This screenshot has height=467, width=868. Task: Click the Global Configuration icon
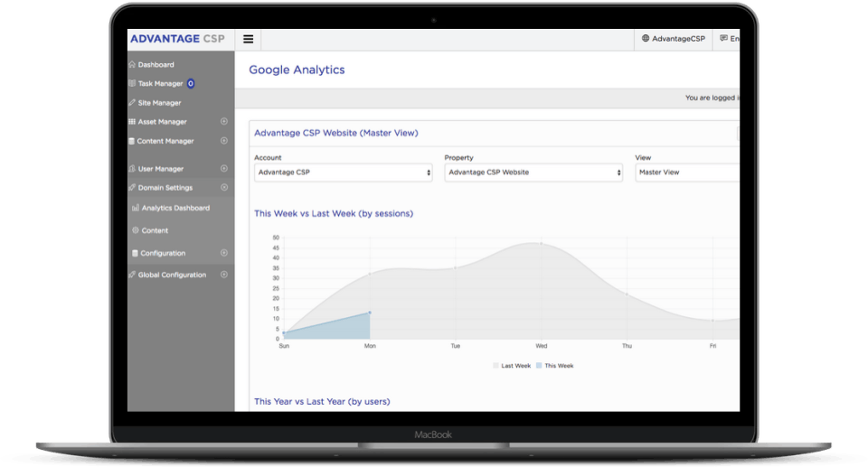click(x=132, y=275)
